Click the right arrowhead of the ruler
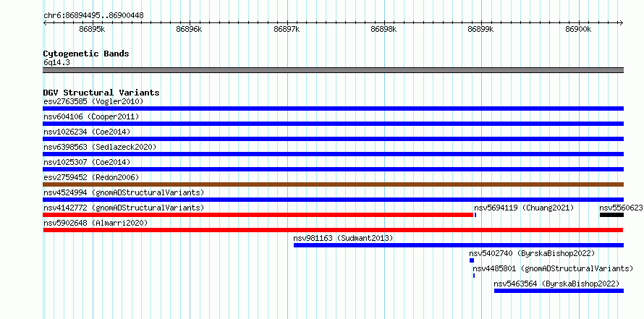644x319 pixels. tap(622, 23)
